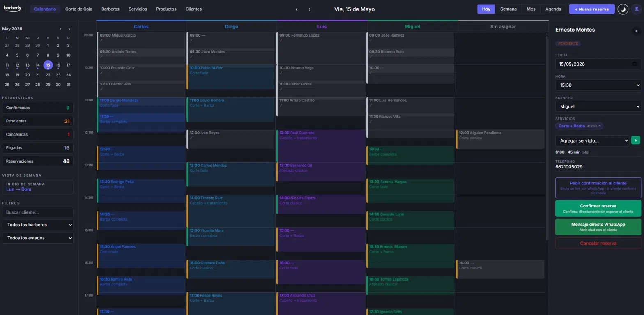Viewport: 644px width, 315px height.
Task: Click the Pagadas statistic card
Action: 38,148
